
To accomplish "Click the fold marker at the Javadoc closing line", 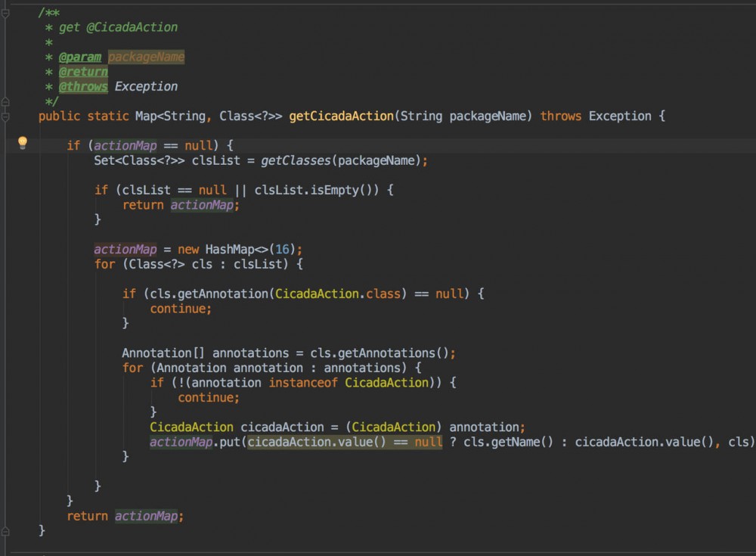I will pos(6,101).
